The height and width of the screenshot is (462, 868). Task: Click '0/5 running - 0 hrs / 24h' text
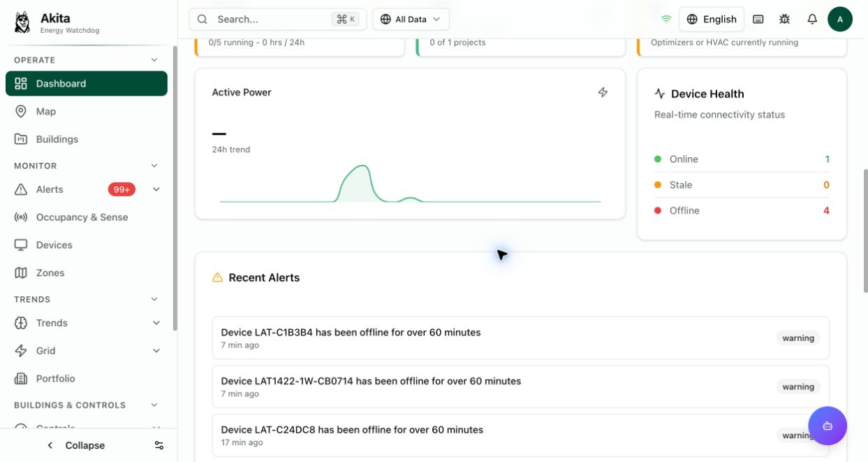coord(256,43)
